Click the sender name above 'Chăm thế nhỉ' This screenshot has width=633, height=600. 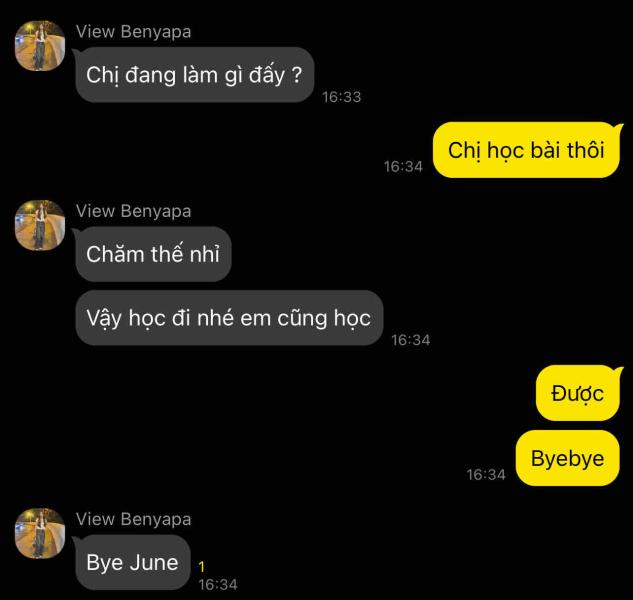(134, 211)
